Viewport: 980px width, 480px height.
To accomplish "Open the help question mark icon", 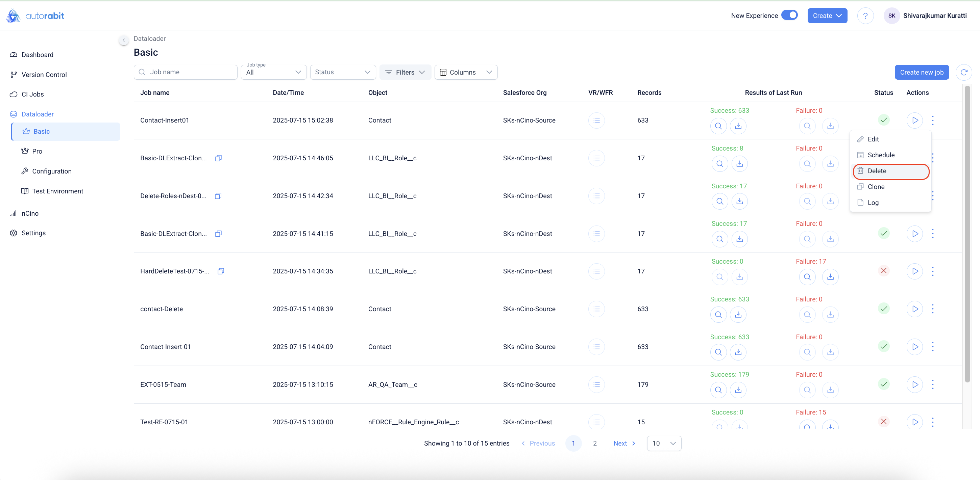I will coord(865,16).
